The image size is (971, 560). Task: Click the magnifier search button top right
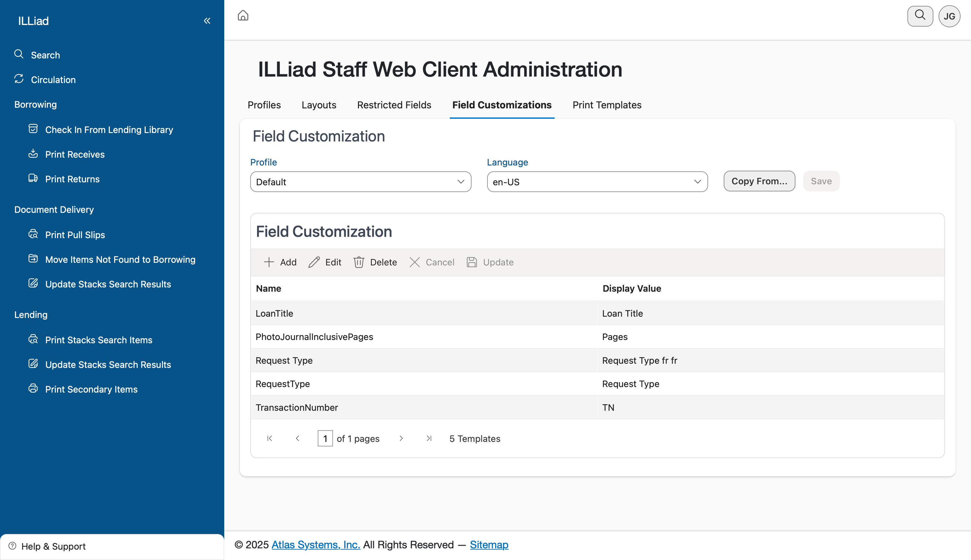click(920, 16)
